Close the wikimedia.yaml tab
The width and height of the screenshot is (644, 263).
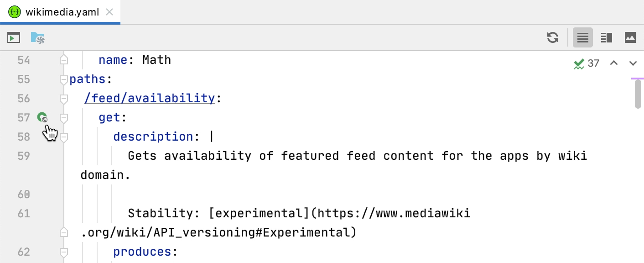tap(109, 12)
